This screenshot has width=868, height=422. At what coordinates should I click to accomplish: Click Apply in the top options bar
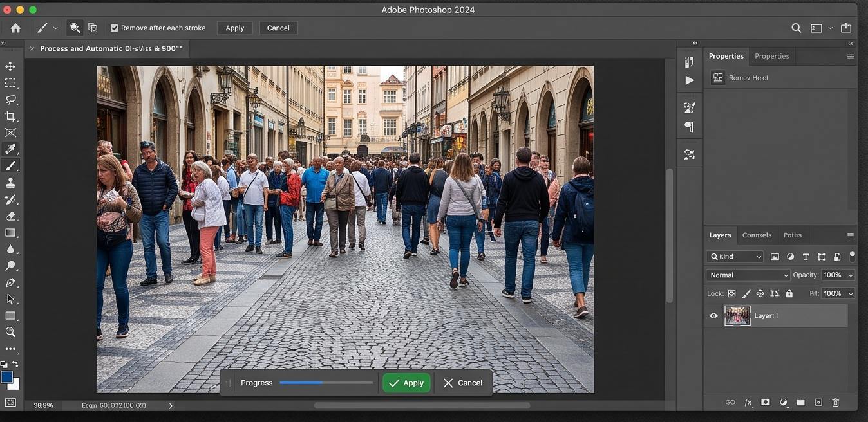coord(234,28)
